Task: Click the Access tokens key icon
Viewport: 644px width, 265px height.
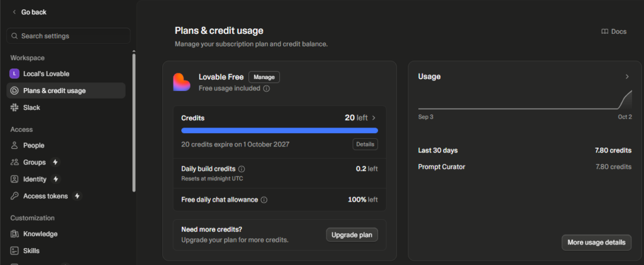Action: coord(14,196)
